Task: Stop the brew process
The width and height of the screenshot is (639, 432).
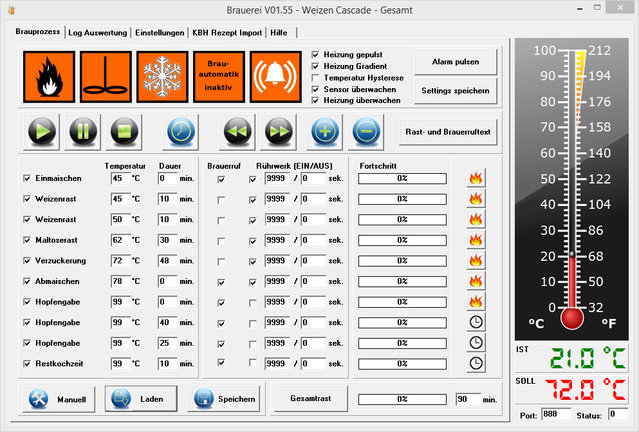Action: (x=124, y=132)
